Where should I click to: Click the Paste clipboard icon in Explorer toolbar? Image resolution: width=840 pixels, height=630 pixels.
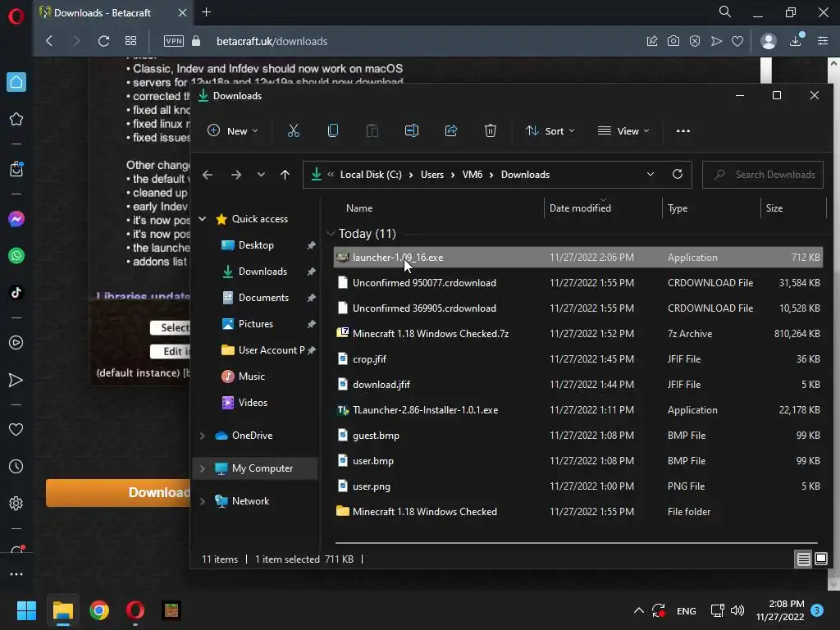click(372, 130)
